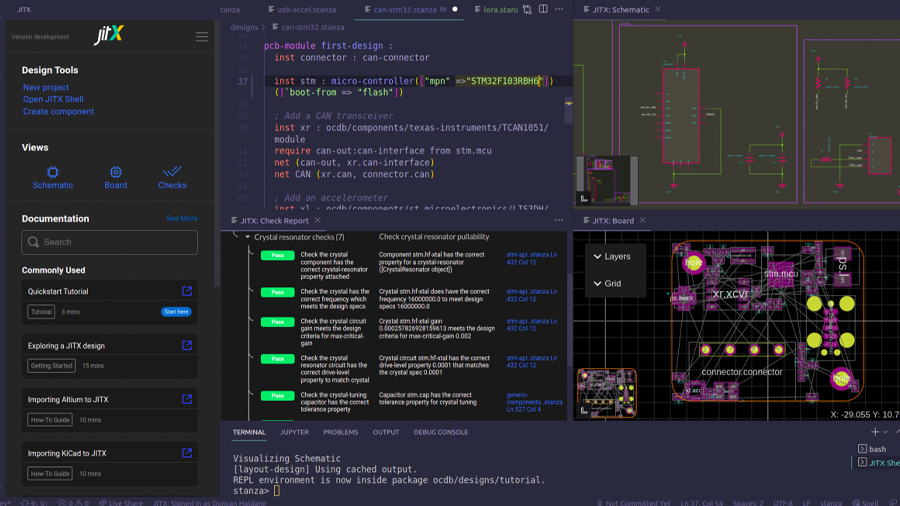Select the DEBUG CONSOLE panel tab
The width and height of the screenshot is (900, 506).
(441, 432)
